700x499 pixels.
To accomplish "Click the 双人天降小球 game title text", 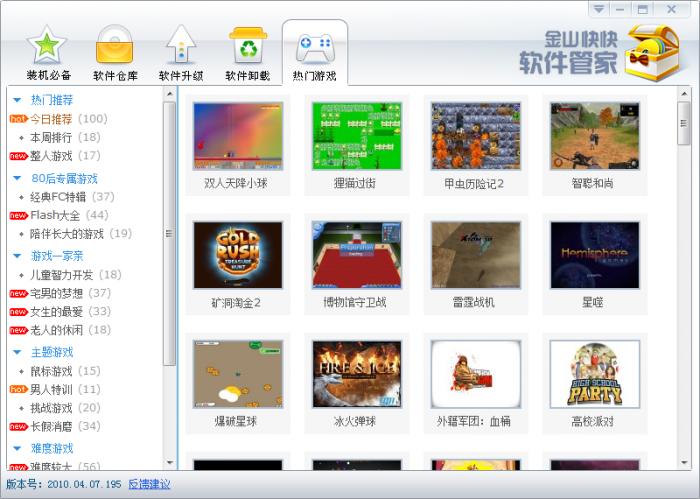I will 236,183.
